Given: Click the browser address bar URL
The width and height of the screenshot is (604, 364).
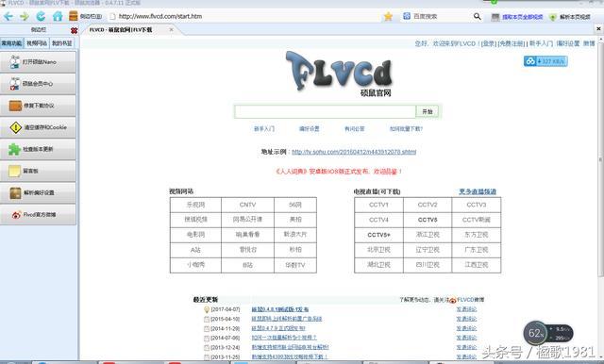Looking at the screenshot, I should (x=160, y=16).
